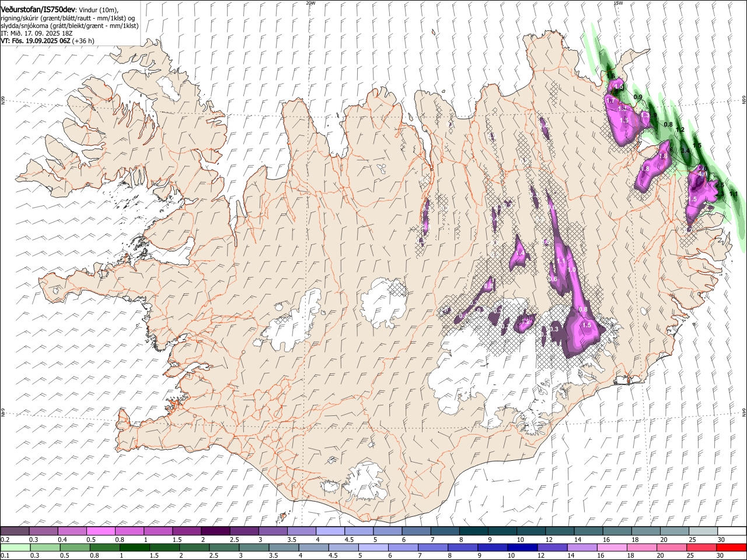Screen dimensions: 747x560
Task: Click the white 1.7 snowfall value
Action: [610, 100]
